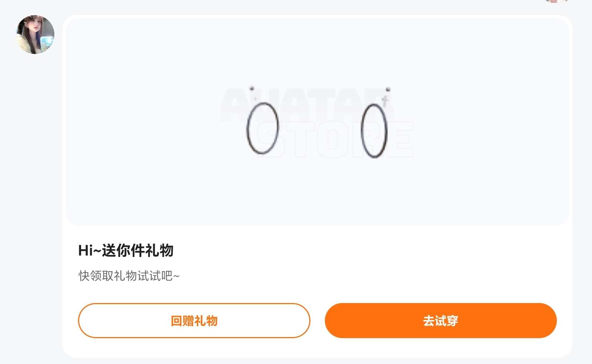
Task: Open the sender's profile avatar
Action: coord(35,34)
